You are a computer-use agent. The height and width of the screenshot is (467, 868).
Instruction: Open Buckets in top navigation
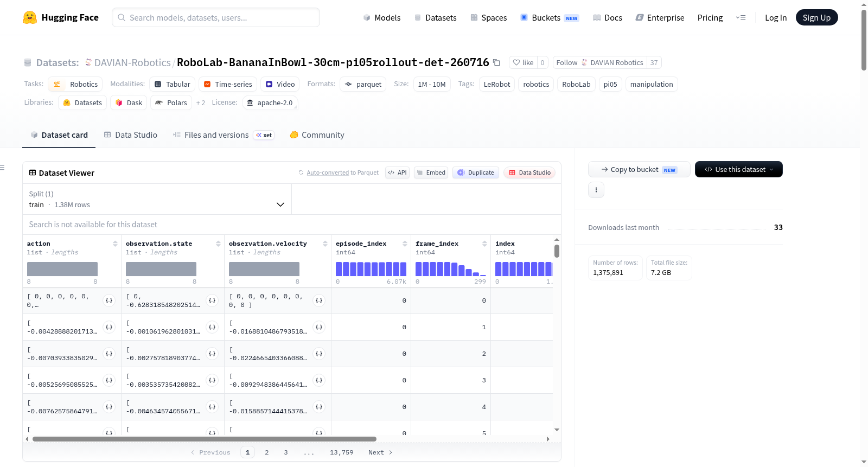coord(550,17)
